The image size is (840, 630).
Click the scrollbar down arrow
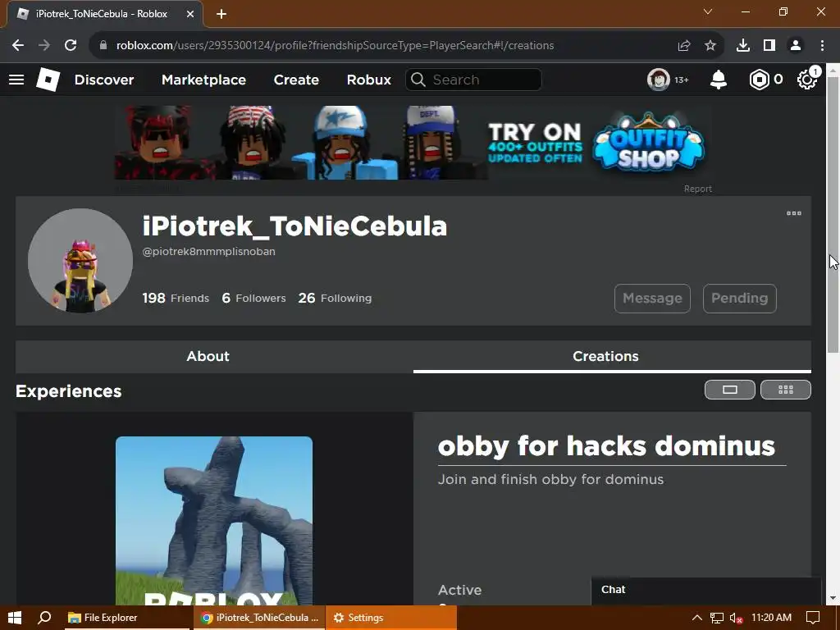pyautogui.click(x=833, y=598)
